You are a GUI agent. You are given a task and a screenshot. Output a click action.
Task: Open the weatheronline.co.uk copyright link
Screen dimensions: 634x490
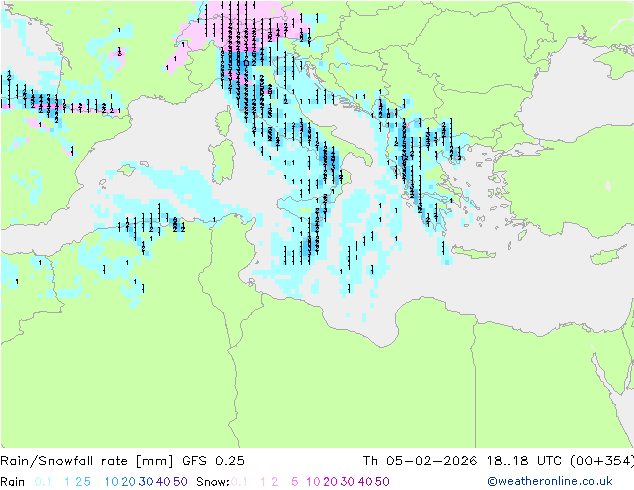pos(550,481)
